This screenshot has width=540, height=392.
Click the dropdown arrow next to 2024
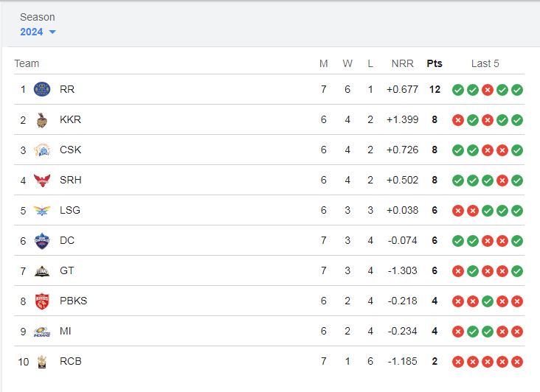point(52,32)
